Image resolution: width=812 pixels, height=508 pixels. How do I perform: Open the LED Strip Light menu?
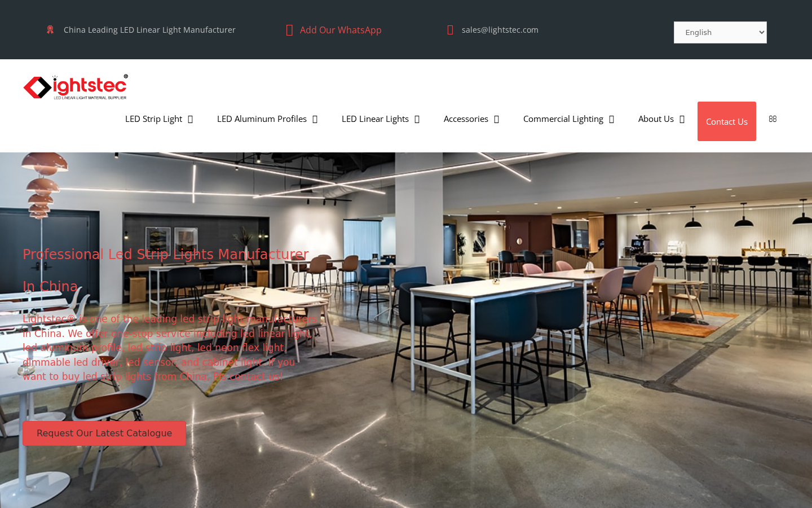[153, 119]
